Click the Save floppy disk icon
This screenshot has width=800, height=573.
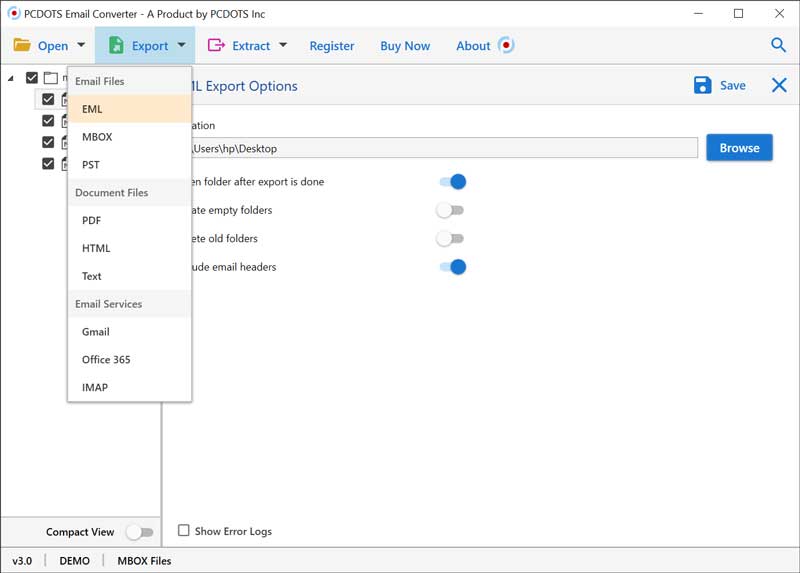(703, 85)
